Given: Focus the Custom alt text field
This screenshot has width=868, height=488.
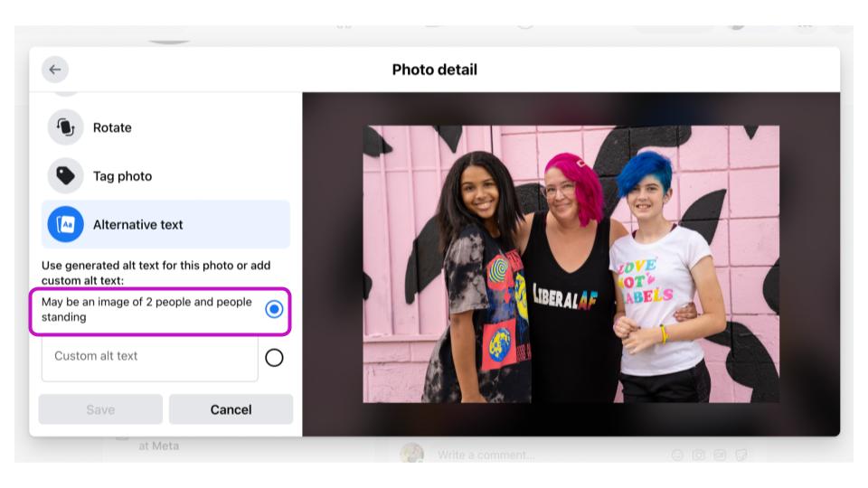Looking at the screenshot, I should (x=149, y=358).
